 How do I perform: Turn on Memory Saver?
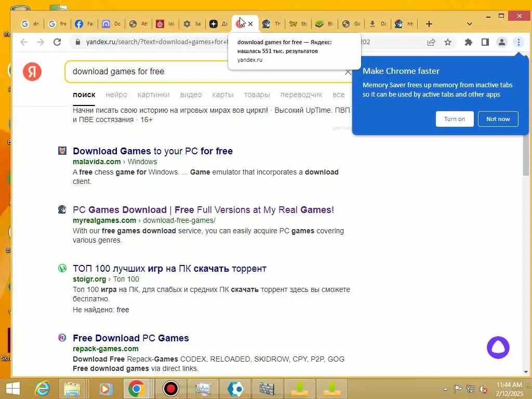pyautogui.click(x=455, y=119)
